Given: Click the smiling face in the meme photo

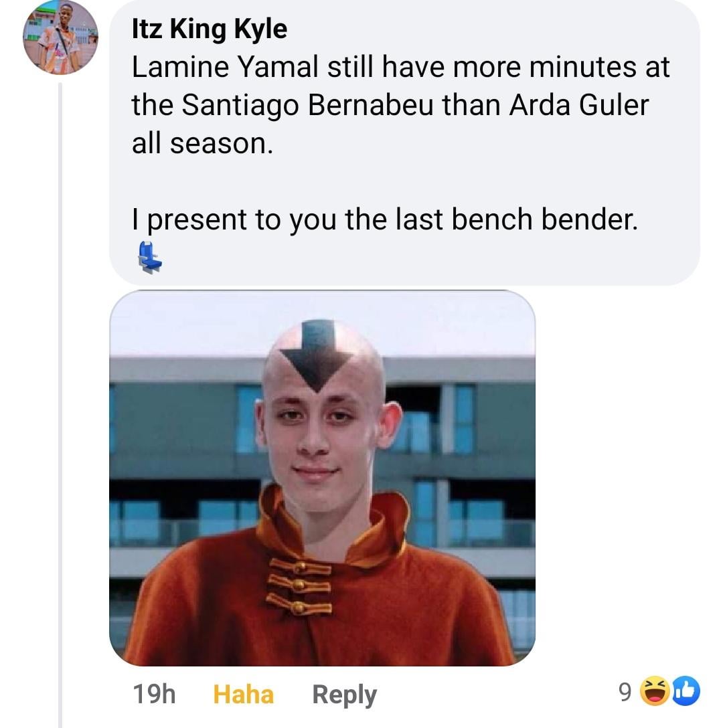Looking at the screenshot, I should click(x=321, y=441).
